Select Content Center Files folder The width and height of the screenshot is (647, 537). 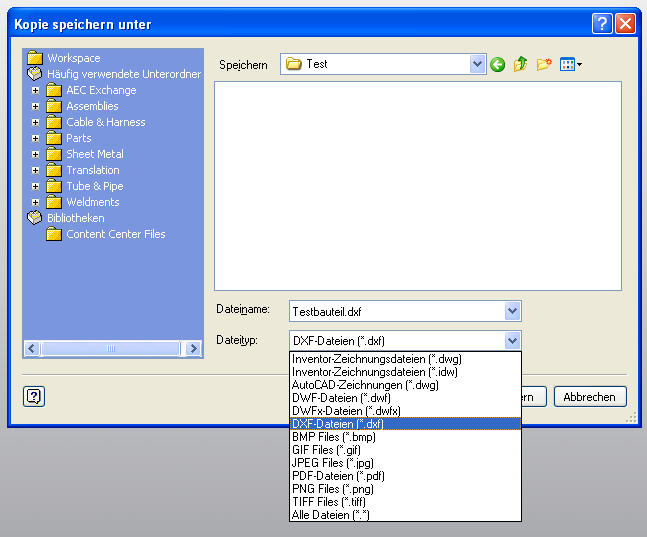click(115, 234)
